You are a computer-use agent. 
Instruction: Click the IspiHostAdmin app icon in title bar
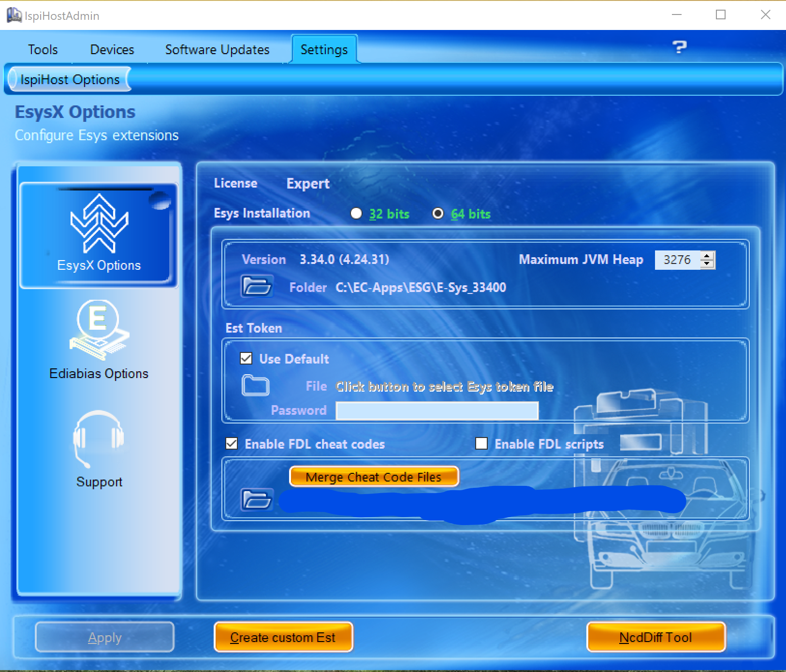tap(14, 15)
